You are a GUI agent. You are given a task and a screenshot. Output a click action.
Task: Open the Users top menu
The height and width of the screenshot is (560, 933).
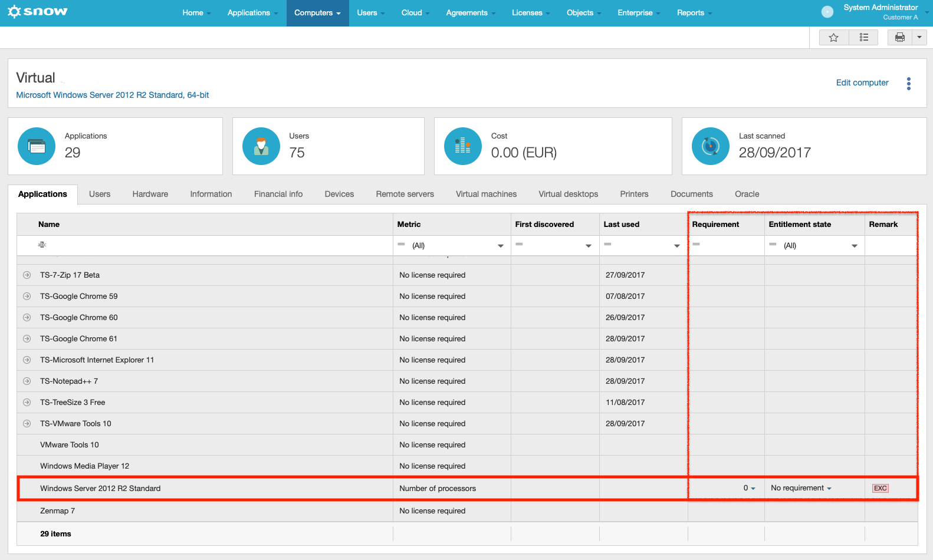tap(370, 13)
